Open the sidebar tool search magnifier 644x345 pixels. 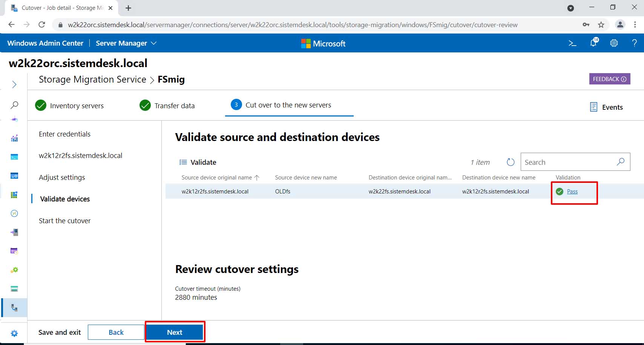coord(14,105)
